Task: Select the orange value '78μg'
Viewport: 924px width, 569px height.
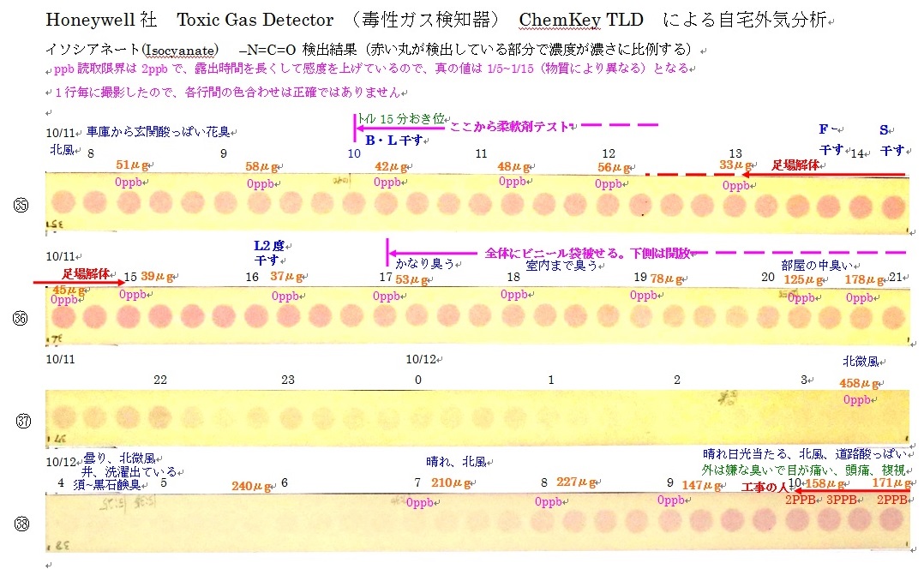Action: (x=667, y=278)
